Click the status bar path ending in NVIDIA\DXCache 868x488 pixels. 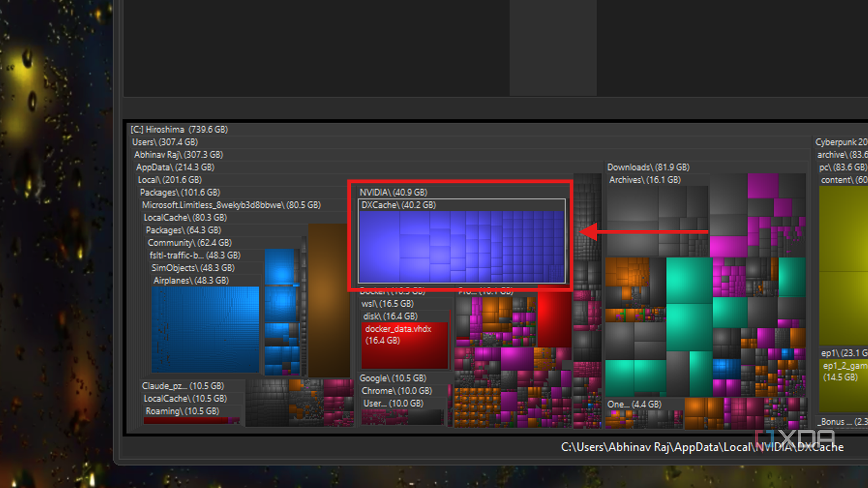[x=702, y=447]
